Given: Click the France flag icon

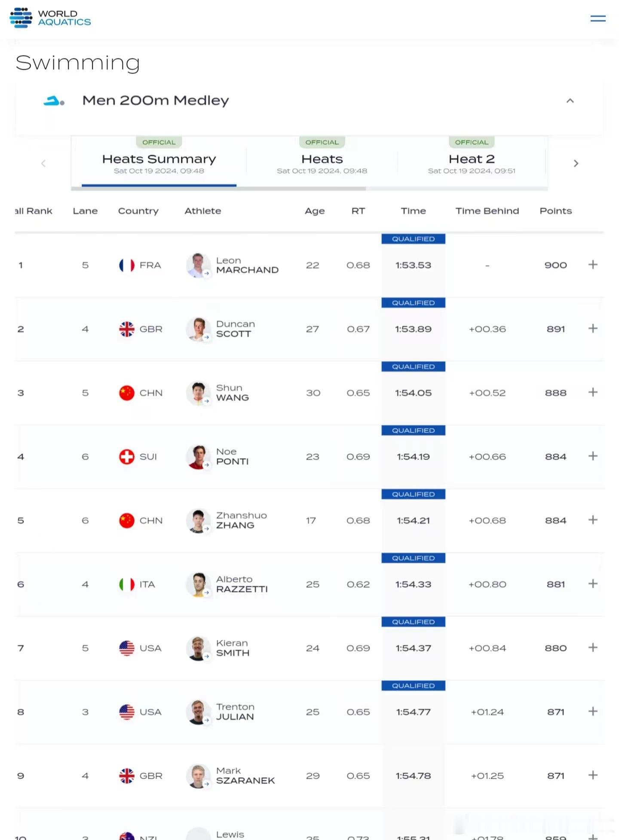Looking at the screenshot, I should [126, 265].
